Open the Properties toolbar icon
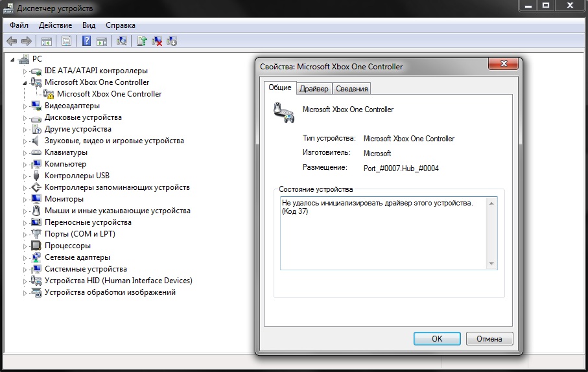 point(66,41)
